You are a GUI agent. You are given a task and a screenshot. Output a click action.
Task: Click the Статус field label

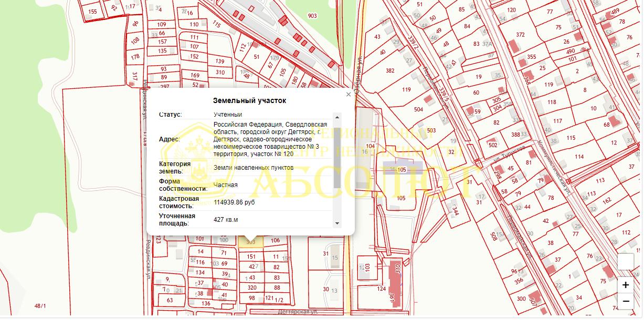[170, 114]
